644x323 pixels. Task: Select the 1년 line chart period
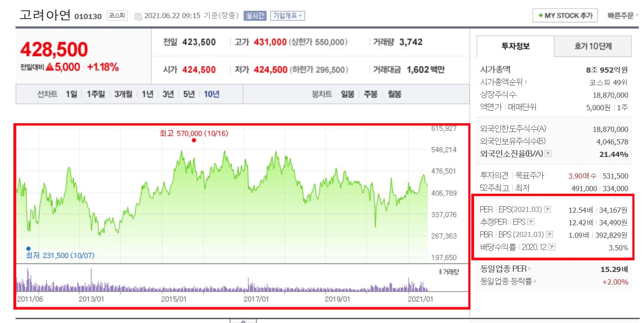click(148, 94)
